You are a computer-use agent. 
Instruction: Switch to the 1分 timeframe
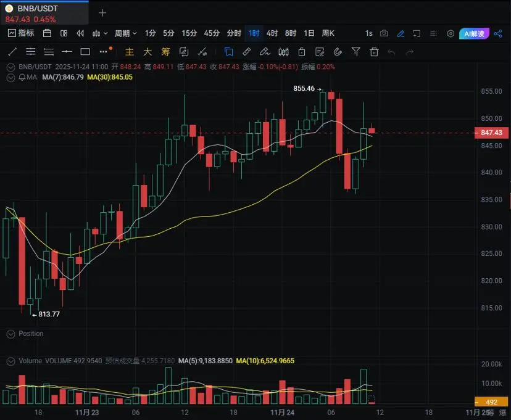point(150,33)
